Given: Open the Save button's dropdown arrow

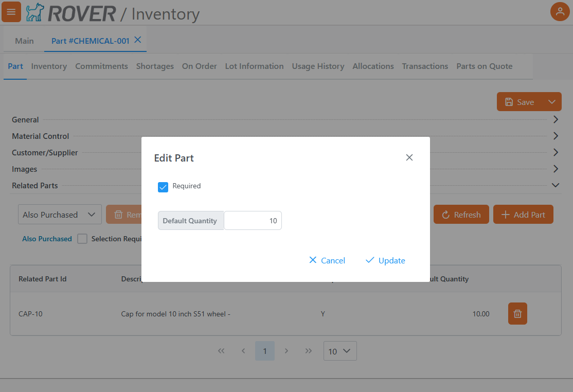Looking at the screenshot, I should click(x=551, y=101).
